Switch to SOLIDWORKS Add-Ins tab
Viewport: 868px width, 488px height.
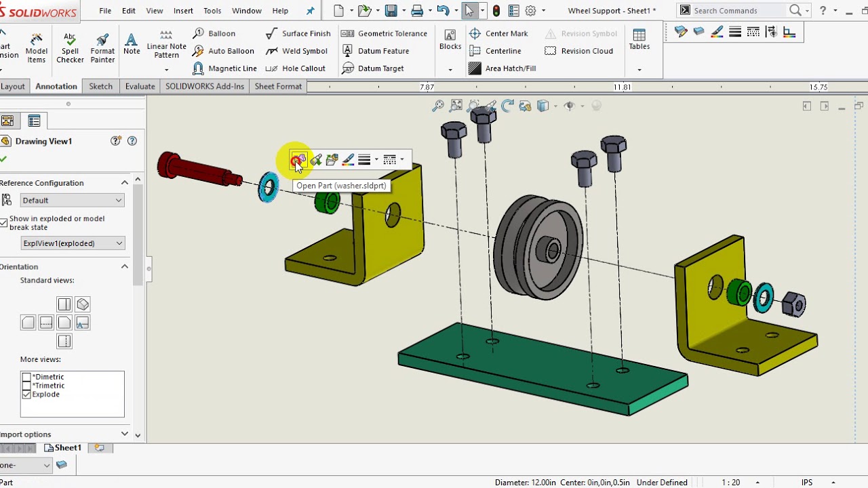[x=205, y=86]
